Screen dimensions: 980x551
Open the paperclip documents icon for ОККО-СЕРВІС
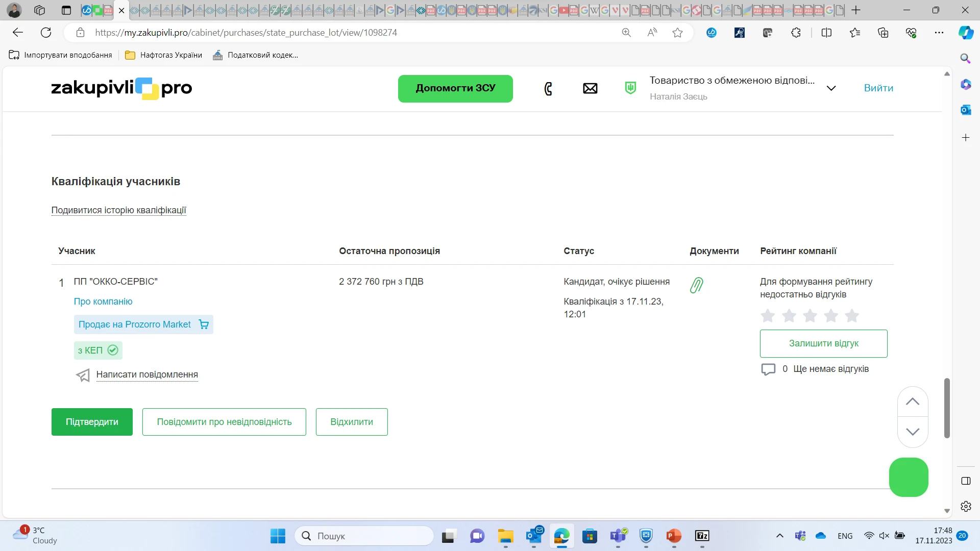tap(696, 285)
